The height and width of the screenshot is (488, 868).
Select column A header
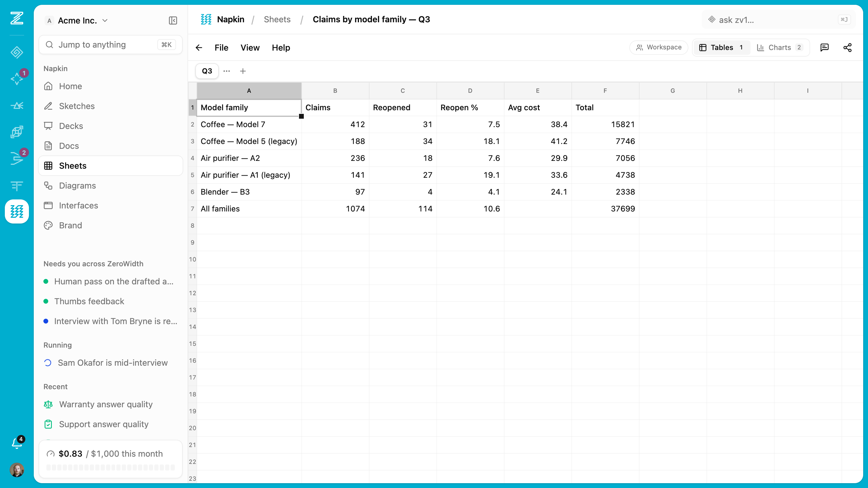click(249, 91)
